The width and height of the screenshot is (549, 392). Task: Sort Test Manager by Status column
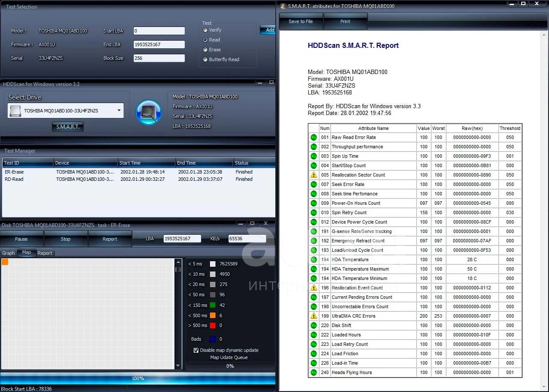[254, 163]
